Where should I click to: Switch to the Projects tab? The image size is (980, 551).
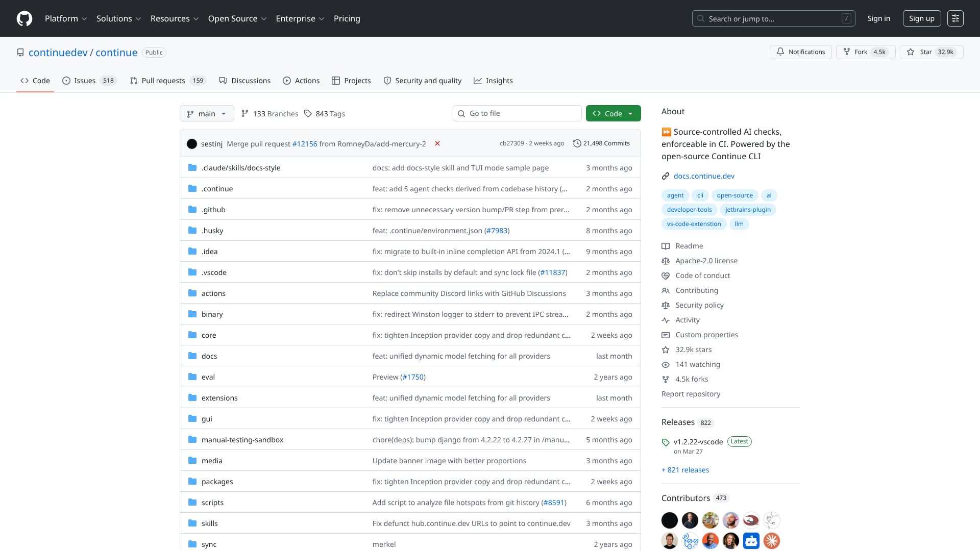tap(351, 81)
